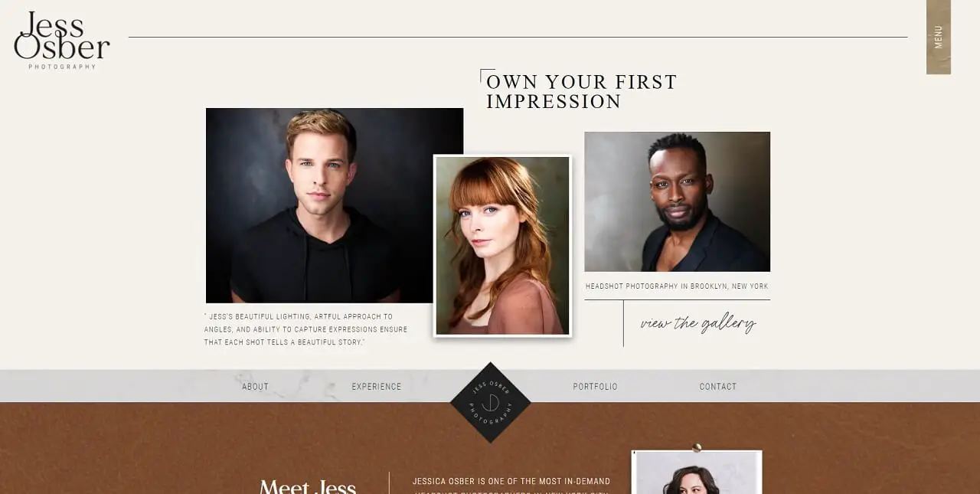Click the 'Meet Jess' heading
The width and height of the screenshot is (980, 494).
[x=308, y=486]
